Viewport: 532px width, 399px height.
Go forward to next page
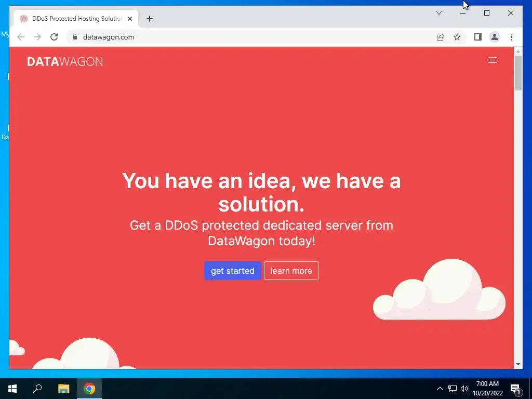point(37,37)
